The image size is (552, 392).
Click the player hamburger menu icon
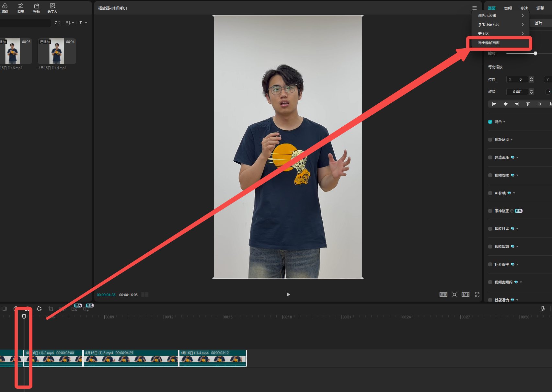(474, 8)
